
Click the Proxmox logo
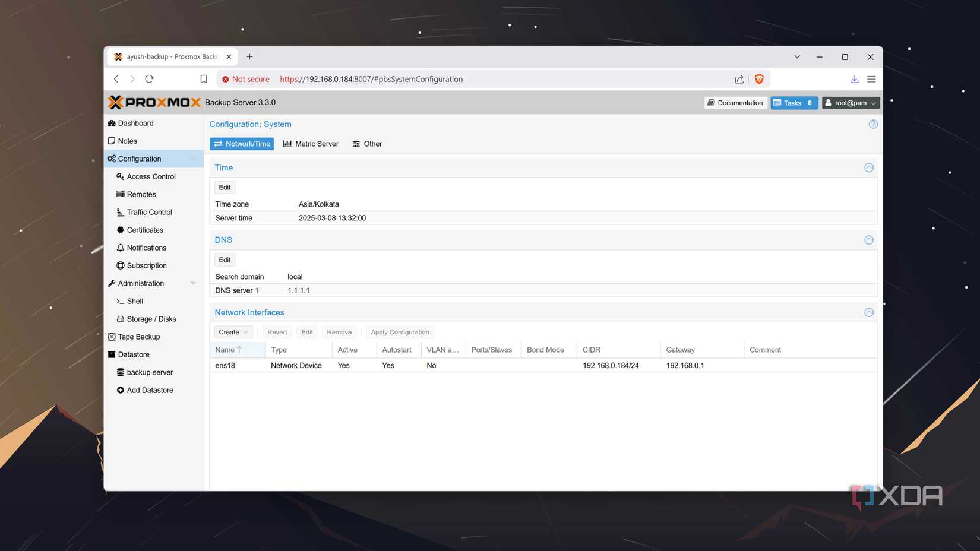click(x=154, y=102)
